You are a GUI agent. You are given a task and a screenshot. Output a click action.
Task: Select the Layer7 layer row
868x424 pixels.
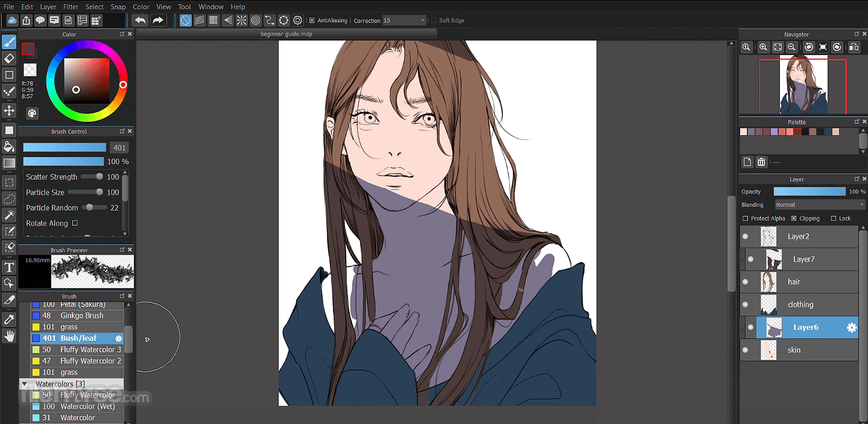(801, 259)
